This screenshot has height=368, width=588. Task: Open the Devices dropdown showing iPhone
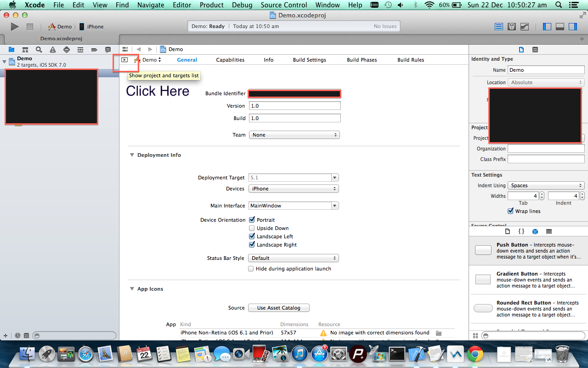click(294, 189)
